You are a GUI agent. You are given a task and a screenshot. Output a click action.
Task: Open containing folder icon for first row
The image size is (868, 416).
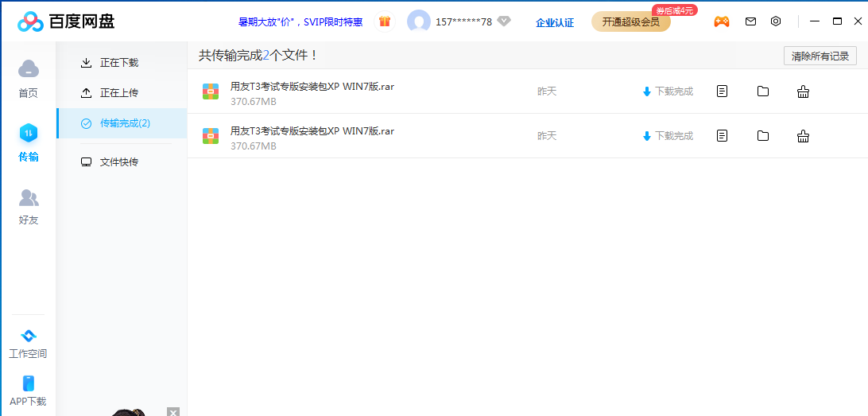pyautogui.click(x=763, y=91)
